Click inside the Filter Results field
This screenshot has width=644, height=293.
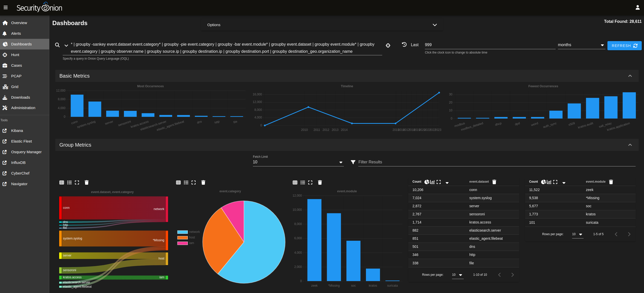click(x=406, y=162)
